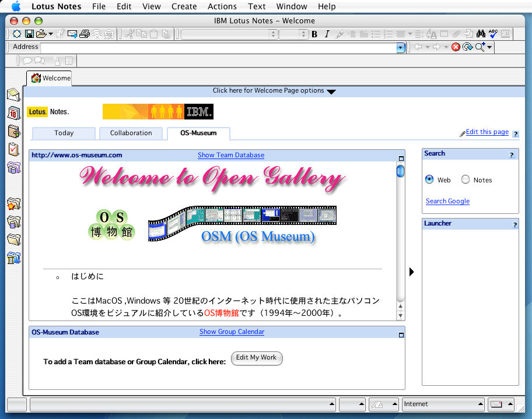Open the Actions menu

(x=222, y=6)
